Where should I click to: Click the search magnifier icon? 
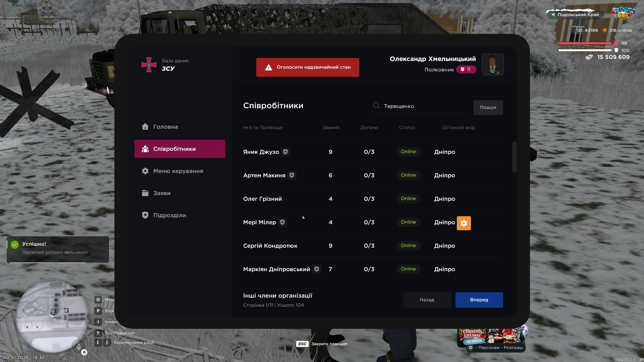(x=376, y=106)
